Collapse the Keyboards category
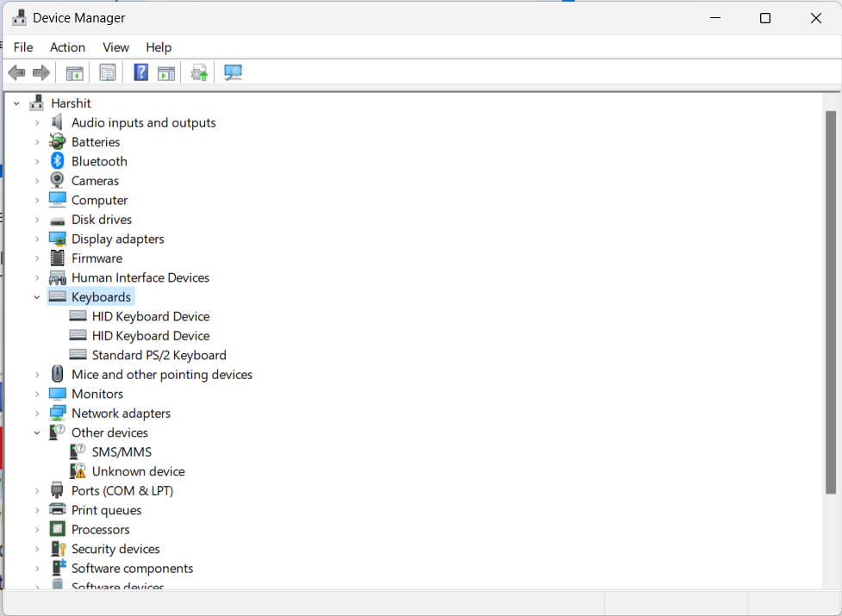Image resolution: width=842 pixels, height=616 pixels. pos(37,297)
